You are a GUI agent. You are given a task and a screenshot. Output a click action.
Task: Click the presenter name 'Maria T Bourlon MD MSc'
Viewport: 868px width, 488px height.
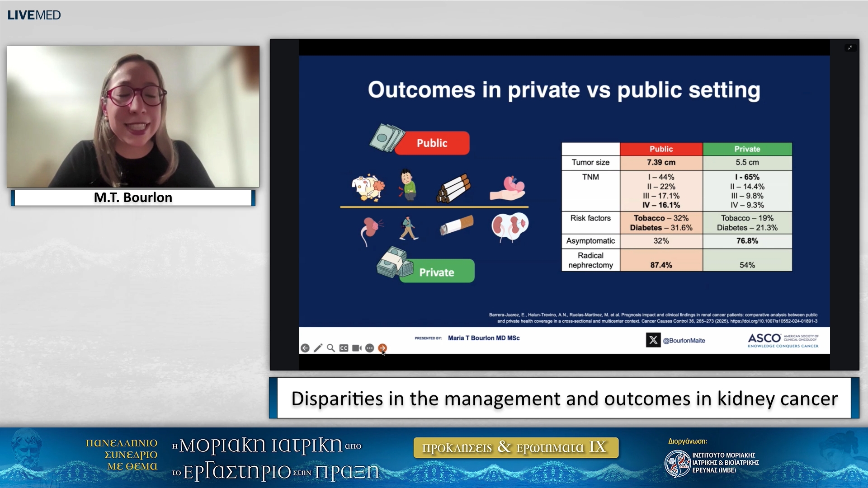coord(484,338)
